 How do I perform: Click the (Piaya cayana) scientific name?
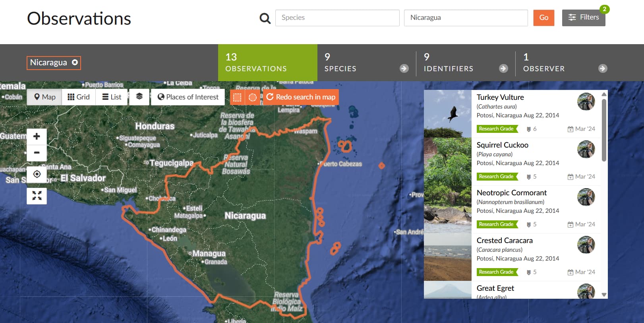click(x=495, y=154)
